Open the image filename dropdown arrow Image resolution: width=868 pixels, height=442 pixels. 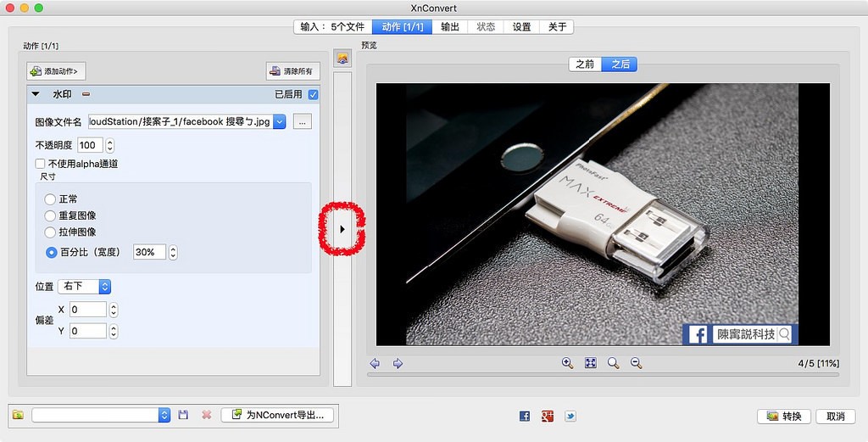(280, 122)
